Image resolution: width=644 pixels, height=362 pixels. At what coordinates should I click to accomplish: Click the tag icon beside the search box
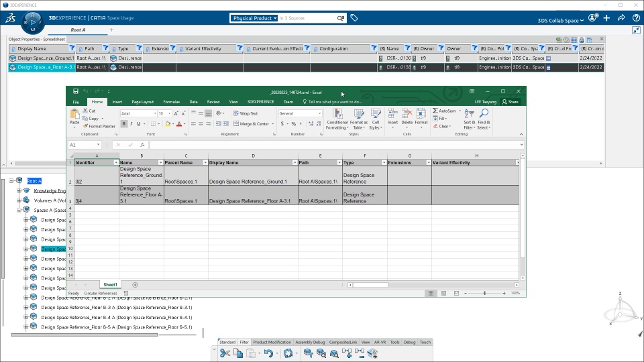354,17
